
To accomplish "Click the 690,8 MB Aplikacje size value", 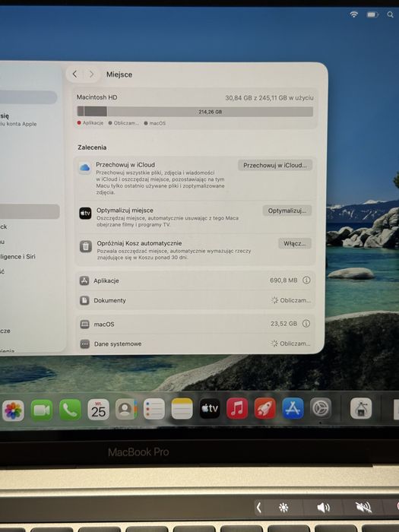I will pos(283,280).
